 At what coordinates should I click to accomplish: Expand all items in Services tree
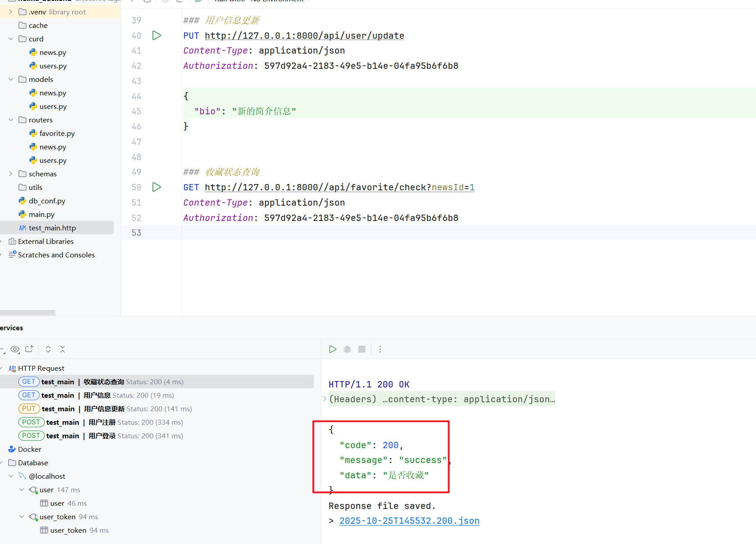(x=48, y=349)
